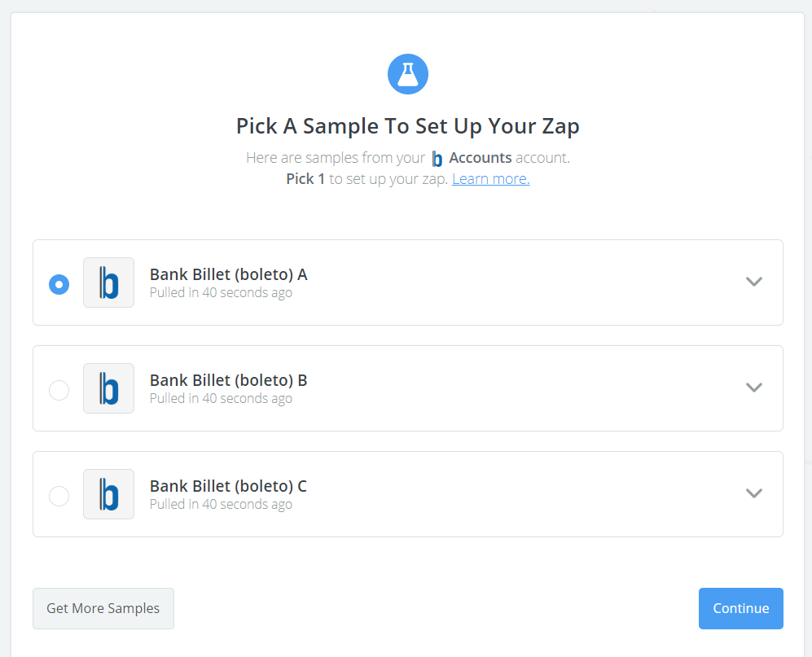Select the Bank Billet (boleto) A radio button
812x657 pixels.
click(59, 284)
